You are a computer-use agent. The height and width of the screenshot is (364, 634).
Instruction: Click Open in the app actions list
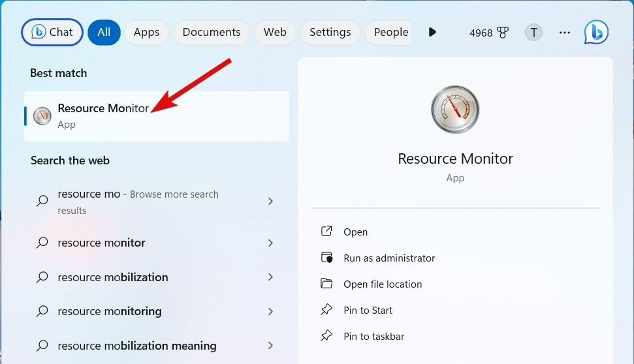point(355,232)
